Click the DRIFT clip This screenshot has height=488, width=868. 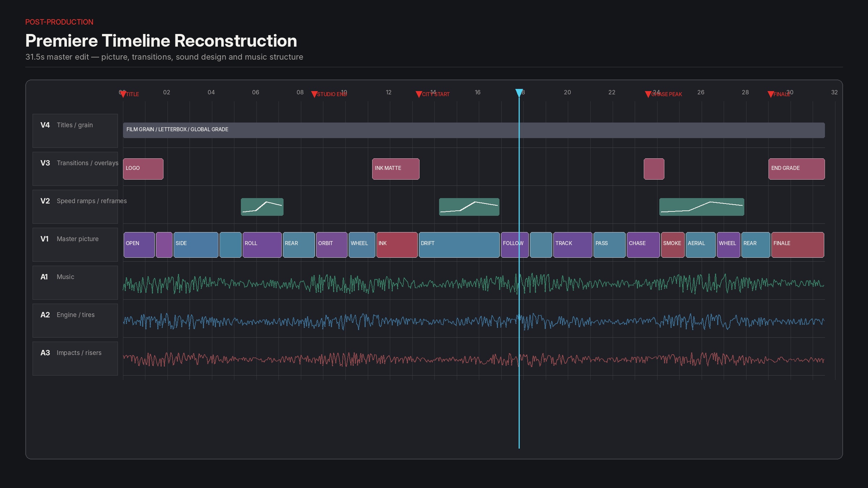(459, 245)
